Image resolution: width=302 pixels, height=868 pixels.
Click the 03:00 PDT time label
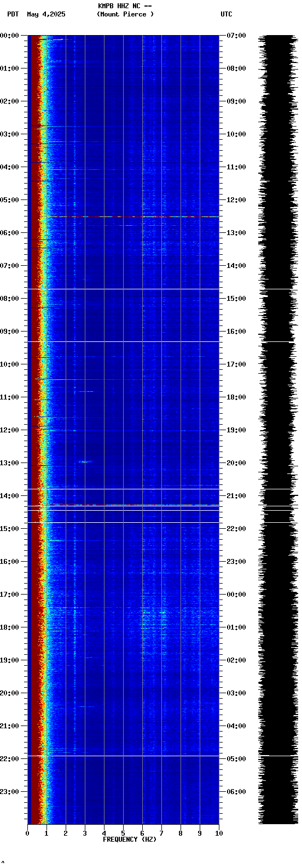click(9, 134)
